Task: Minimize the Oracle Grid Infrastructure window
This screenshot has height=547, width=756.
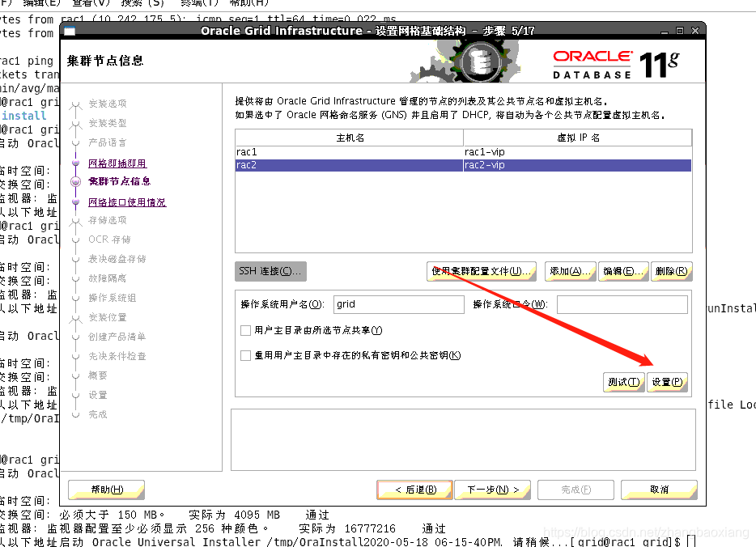Action: tap(665, 32)
